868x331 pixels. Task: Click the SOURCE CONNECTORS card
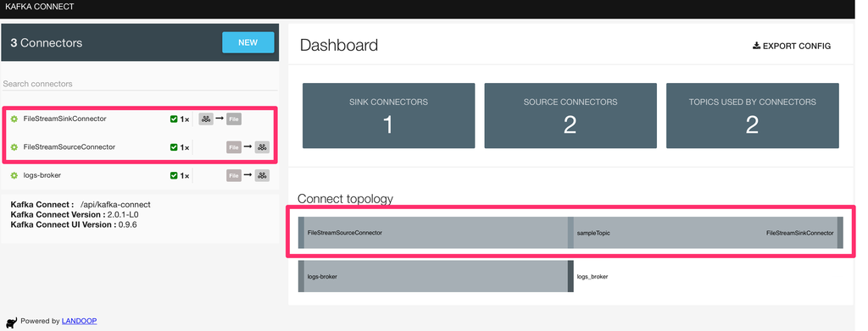(570, 115)
